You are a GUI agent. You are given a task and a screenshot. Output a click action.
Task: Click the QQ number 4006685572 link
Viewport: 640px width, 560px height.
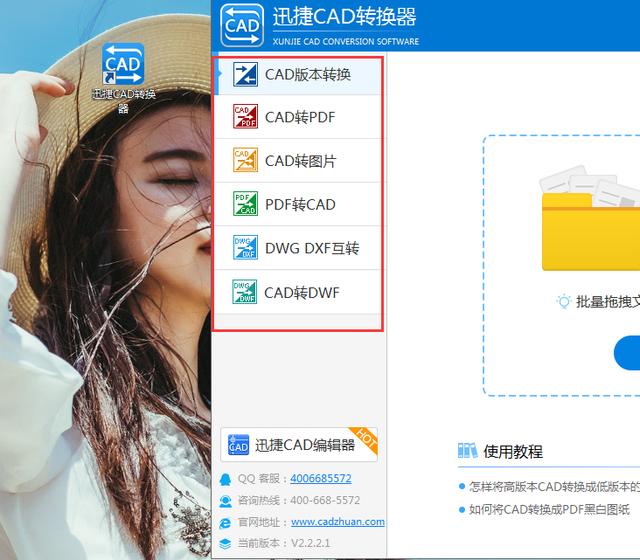point(321,478)
